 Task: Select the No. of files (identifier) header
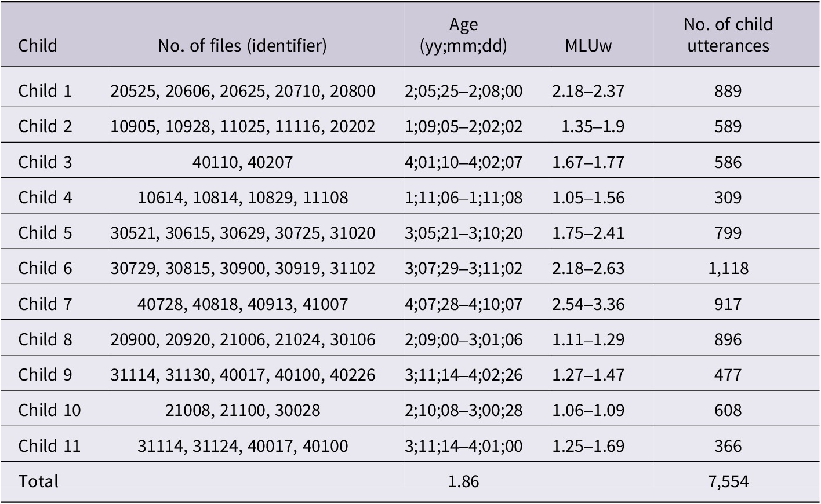click(242, 45)
